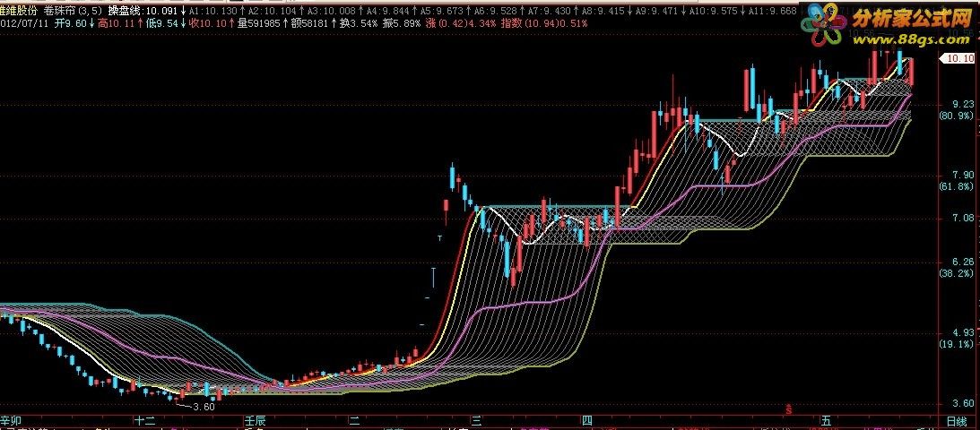Click the A7:9.430 line value
The width and height of the screenshot is (980, 430).
549,12
